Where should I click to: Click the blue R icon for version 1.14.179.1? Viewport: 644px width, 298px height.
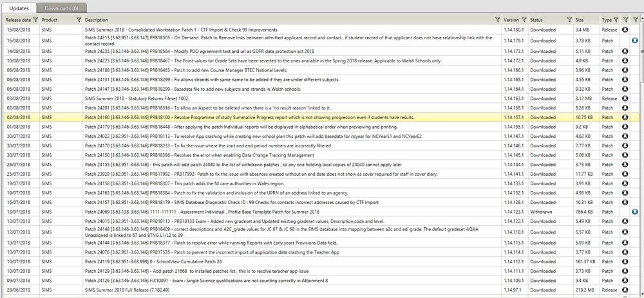click(634, 40)
